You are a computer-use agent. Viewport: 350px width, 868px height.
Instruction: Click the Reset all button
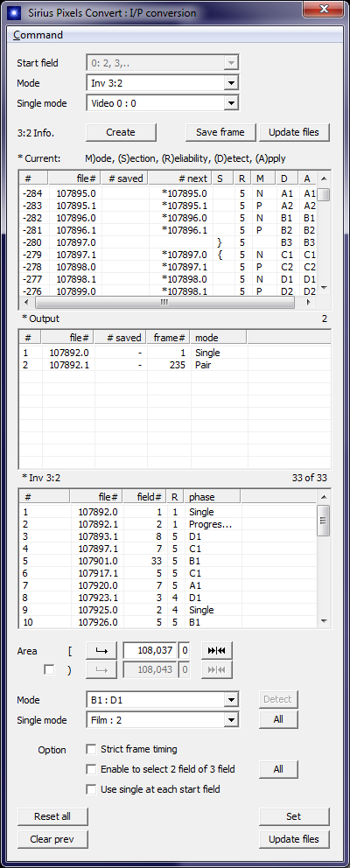(52, 816)
